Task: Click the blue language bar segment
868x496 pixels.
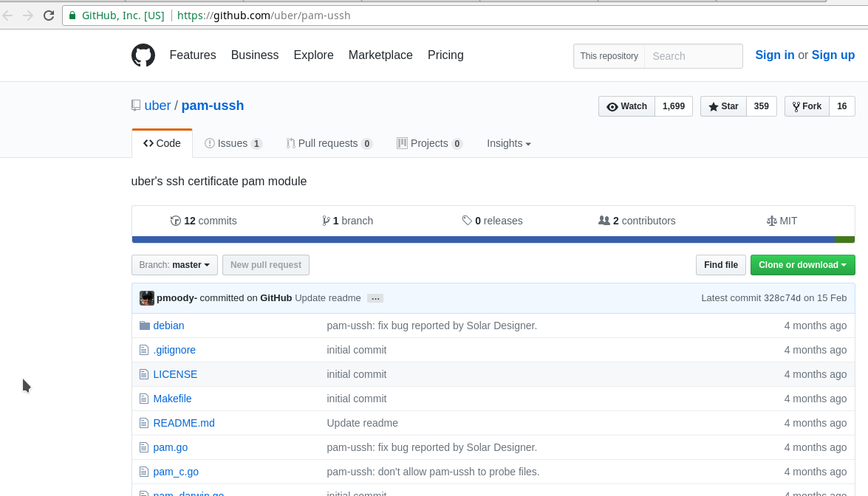Action: (x=483, y=239)
